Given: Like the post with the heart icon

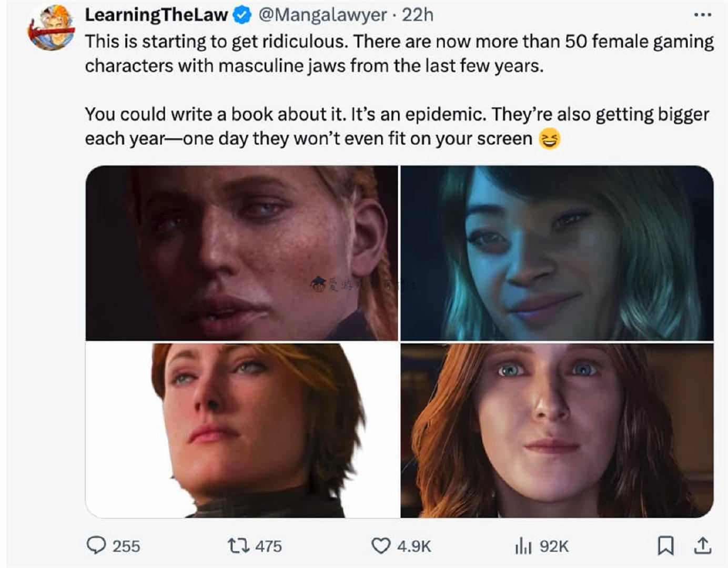Looking at the screenshot, I should [x=381, y=546].
